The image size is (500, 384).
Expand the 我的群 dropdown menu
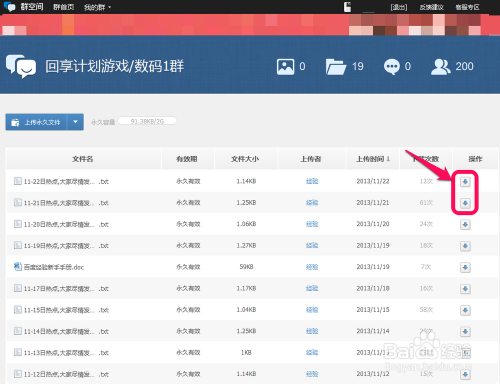pos(97,7)
